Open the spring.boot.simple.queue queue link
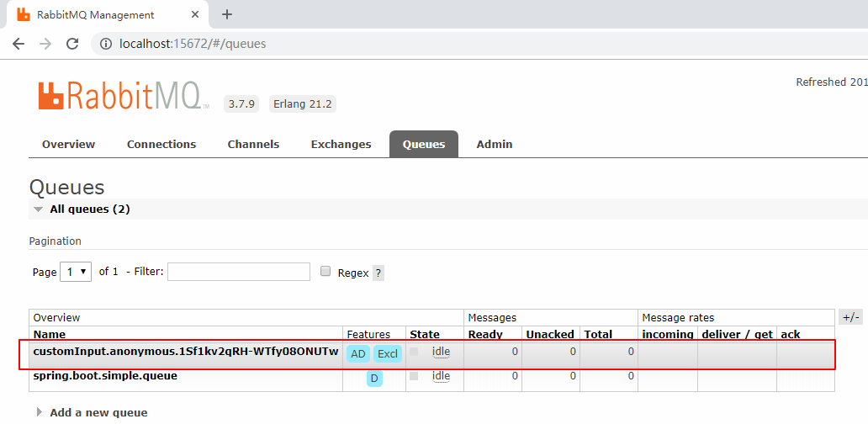 [x=105, y=376]
